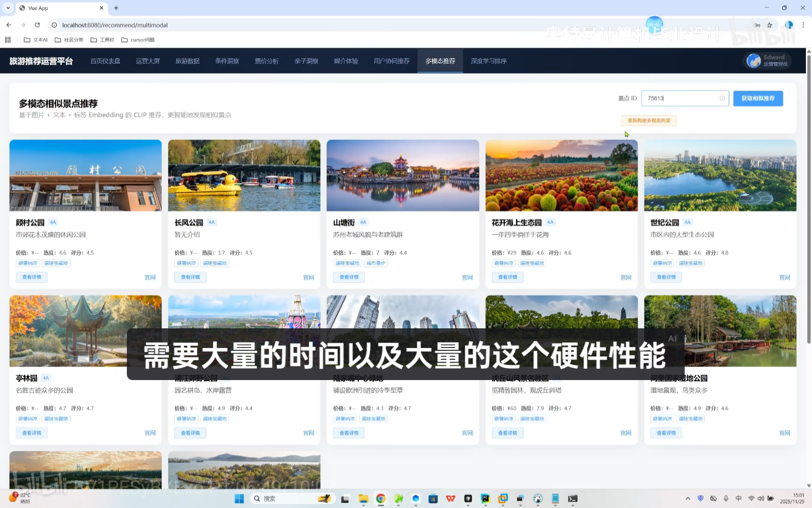
Task: Open the password manager key icon
Action: 757,25
